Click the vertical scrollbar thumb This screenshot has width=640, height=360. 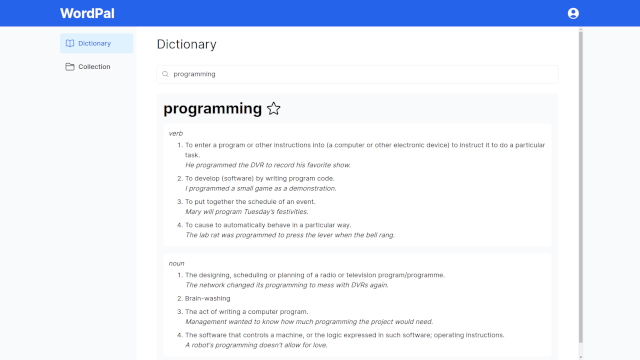coord(580,186)
